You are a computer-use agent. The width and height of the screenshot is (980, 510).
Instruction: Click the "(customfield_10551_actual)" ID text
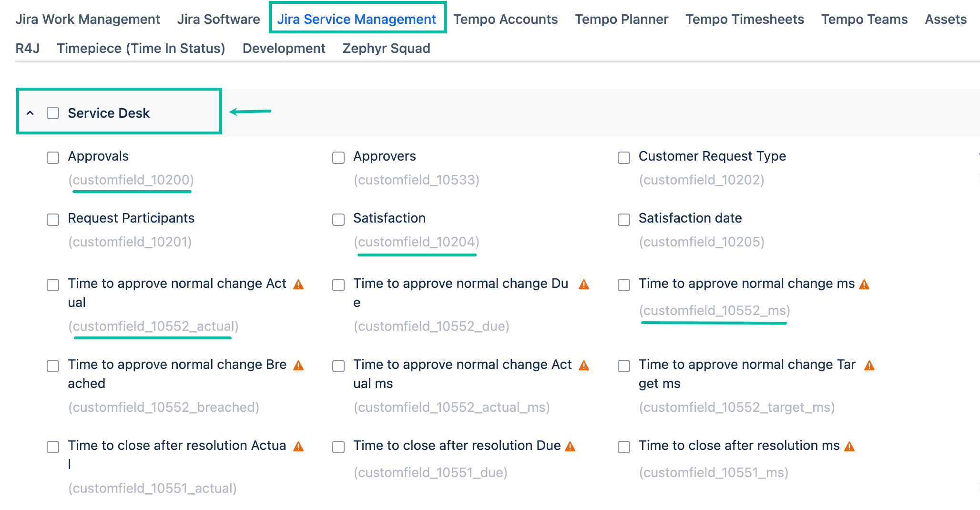click(x=153, y=488)
